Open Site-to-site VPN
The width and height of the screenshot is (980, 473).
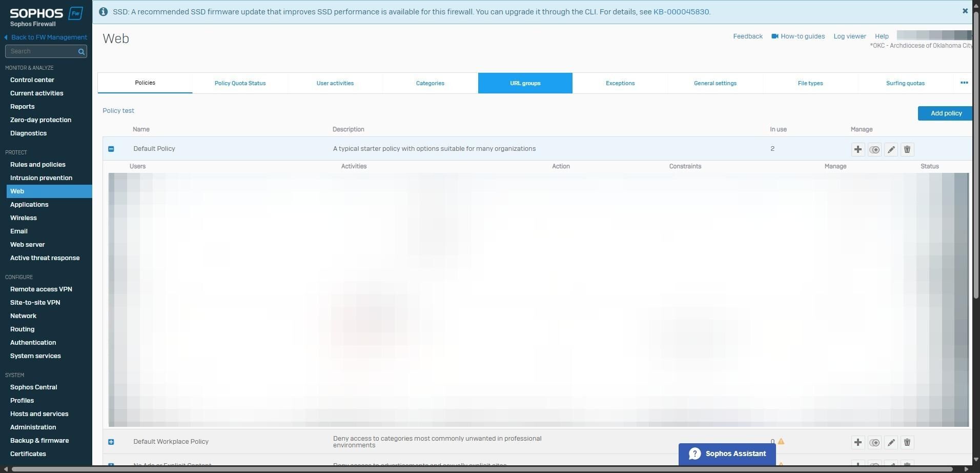(35, 303)
